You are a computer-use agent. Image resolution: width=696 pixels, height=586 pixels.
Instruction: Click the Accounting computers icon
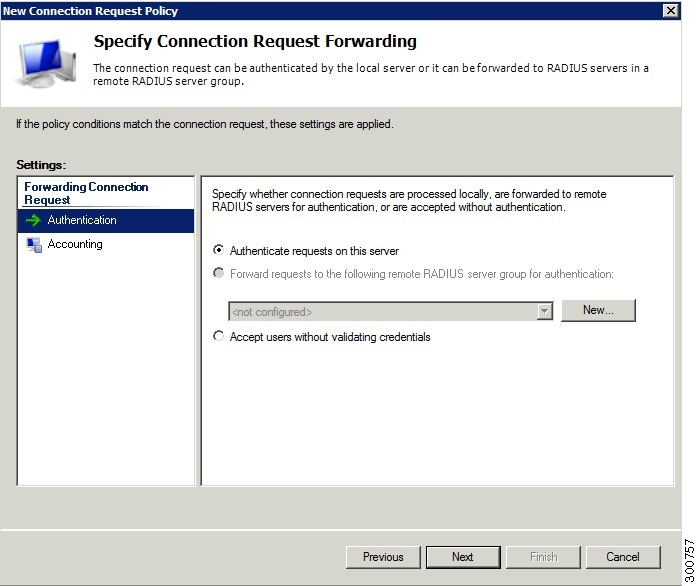point(34,245)
